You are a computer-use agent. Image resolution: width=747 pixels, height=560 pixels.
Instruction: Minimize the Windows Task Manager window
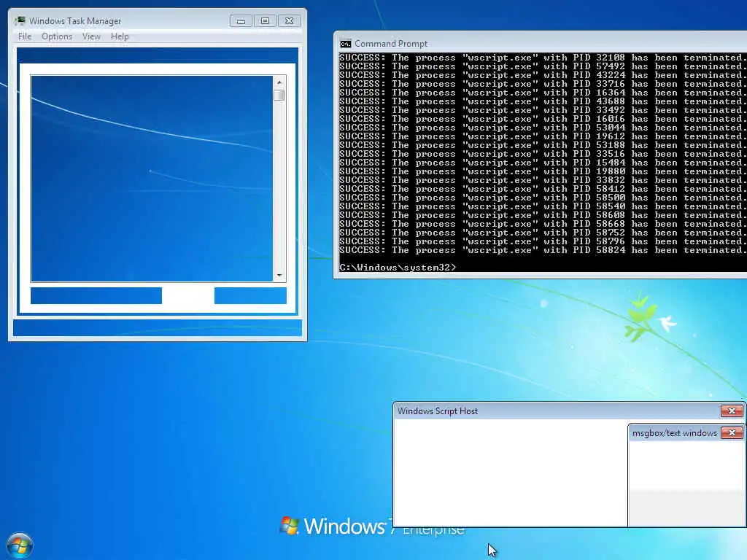241,21
